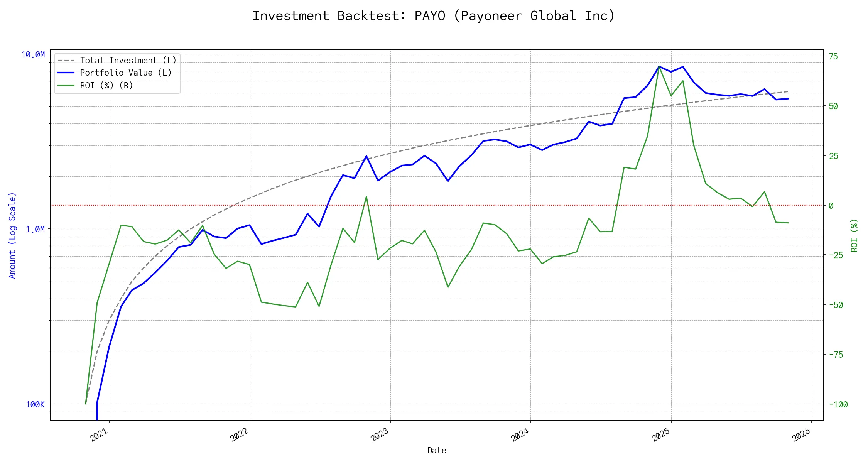Click the 2026 x-axis tick label

pos(802,435)
